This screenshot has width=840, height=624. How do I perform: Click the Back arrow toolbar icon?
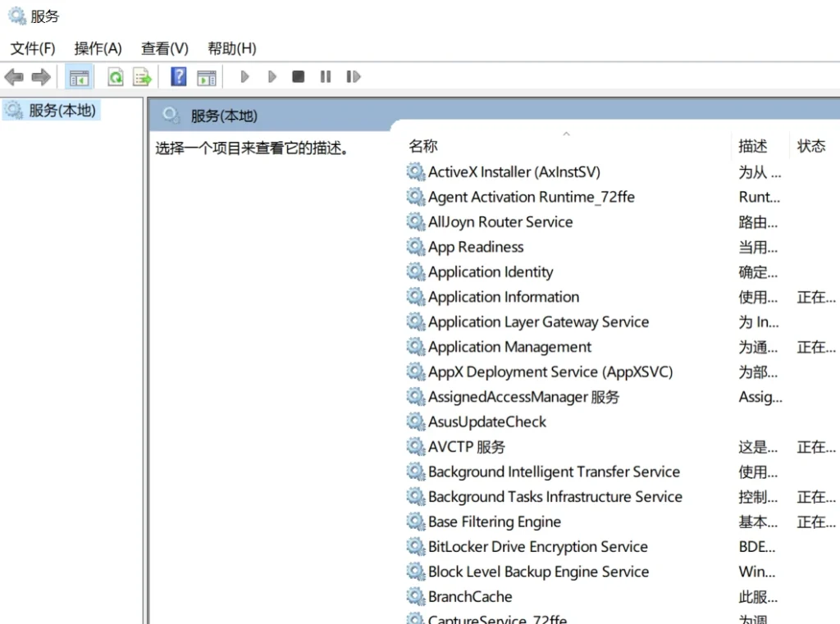(14, 77)
